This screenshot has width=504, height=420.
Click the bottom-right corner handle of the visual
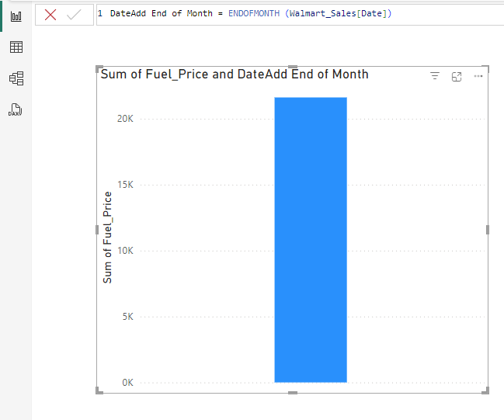[x=487, y=392]
